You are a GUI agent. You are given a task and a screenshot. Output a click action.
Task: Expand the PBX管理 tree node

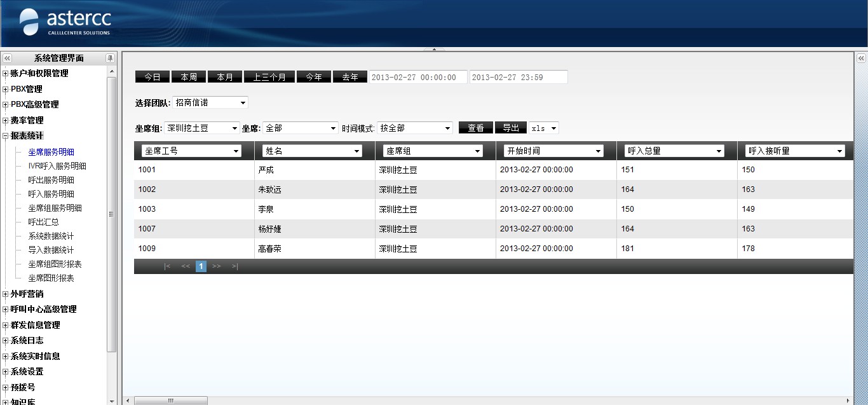[x=6, y=89]
